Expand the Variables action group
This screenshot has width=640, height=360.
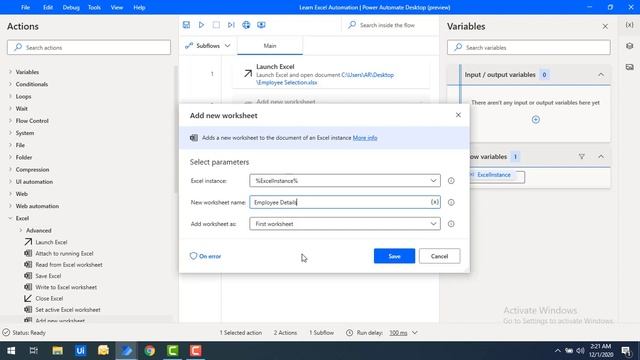click(x=10, y=72)
